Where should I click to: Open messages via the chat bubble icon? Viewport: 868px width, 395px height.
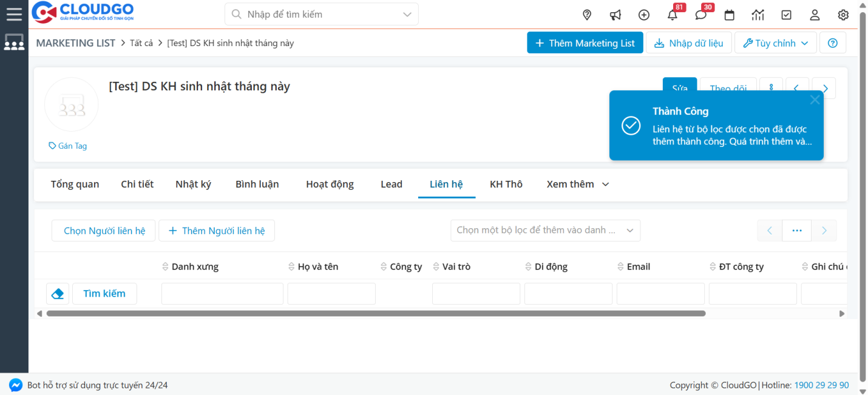[700, 15]
